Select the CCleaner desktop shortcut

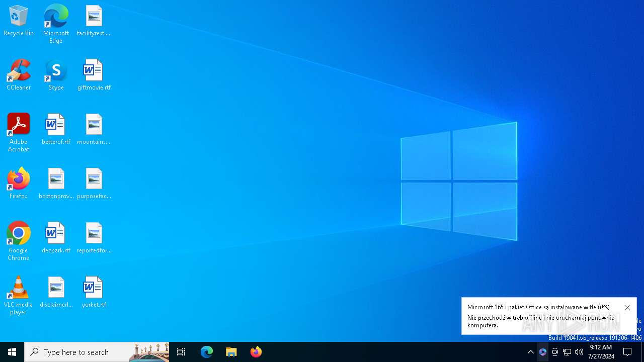point(19,75)
